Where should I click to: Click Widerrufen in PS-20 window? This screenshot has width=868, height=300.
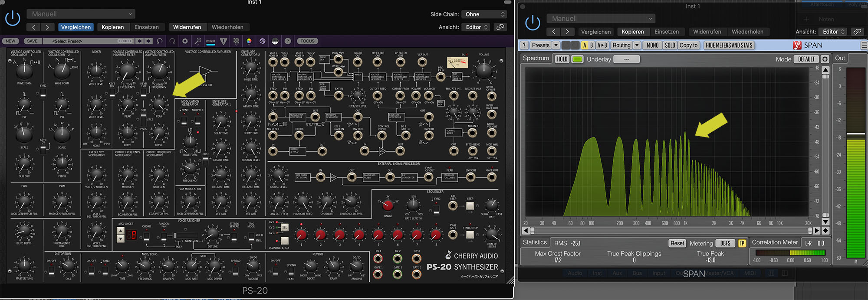tap(187, 27)
